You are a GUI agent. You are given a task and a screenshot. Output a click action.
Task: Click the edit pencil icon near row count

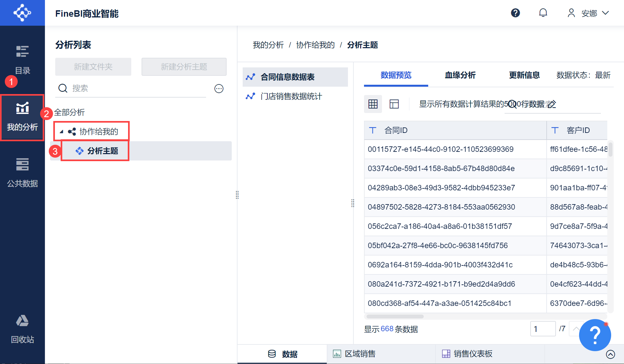pos(551,104)
